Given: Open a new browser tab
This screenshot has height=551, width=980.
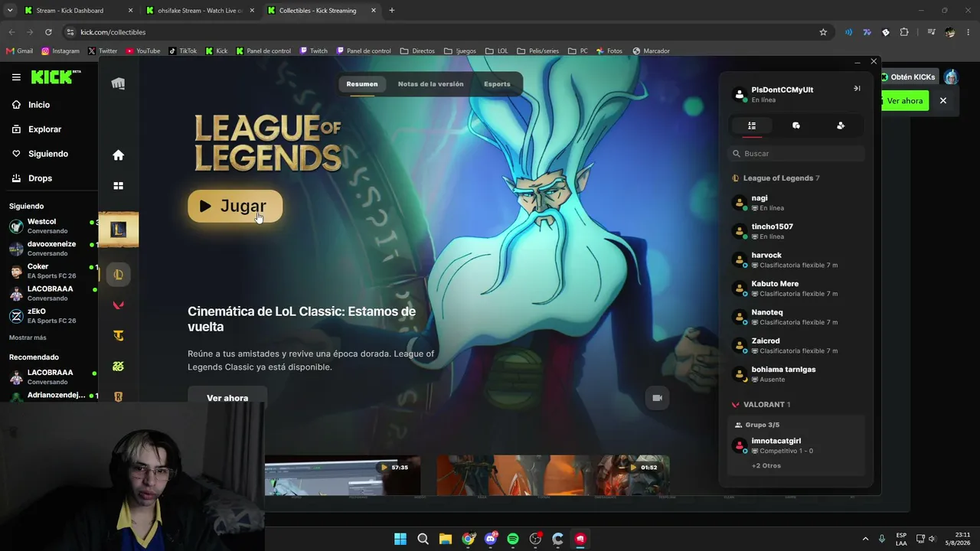Looking at the screenshot, I should click(x=392, y=11).
